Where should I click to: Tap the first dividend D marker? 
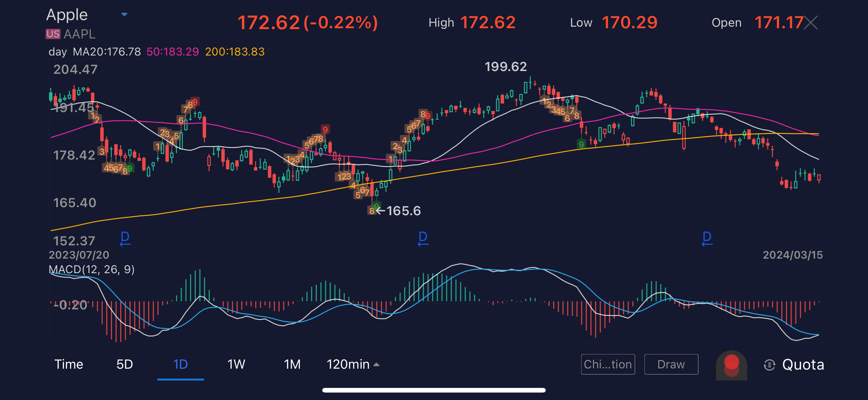(x=125, y=238)
